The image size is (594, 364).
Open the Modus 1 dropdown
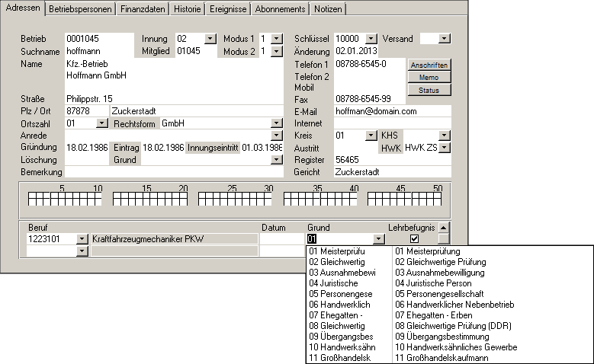(x=276, y=38)
